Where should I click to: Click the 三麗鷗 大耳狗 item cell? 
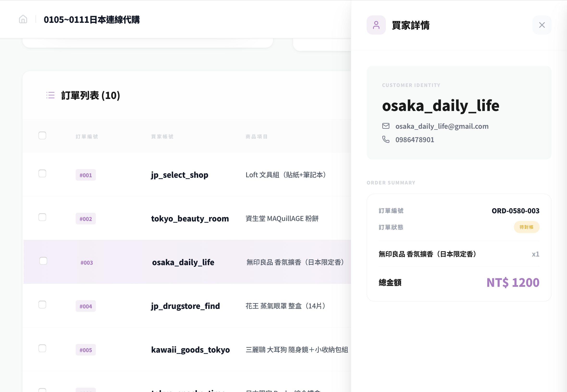(x=297, y=350)
